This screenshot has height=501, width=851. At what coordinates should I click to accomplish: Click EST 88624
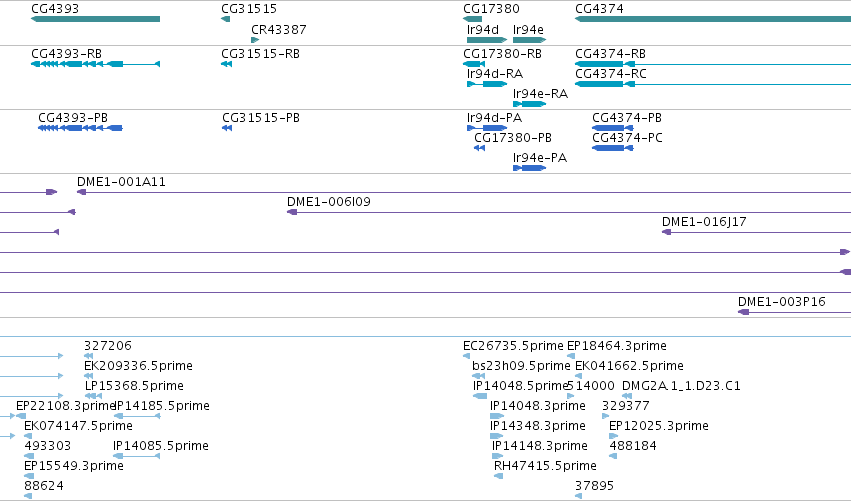[43, 486]
